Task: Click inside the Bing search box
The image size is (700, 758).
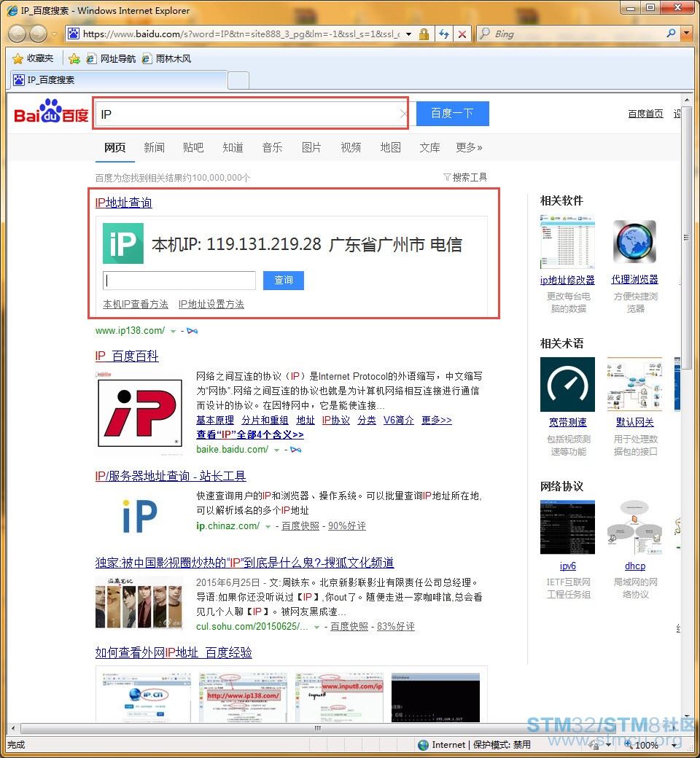Action: click(575, 34)
